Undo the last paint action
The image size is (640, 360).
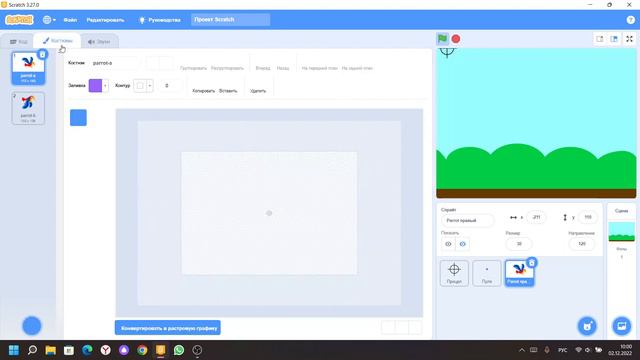[153, 63]
